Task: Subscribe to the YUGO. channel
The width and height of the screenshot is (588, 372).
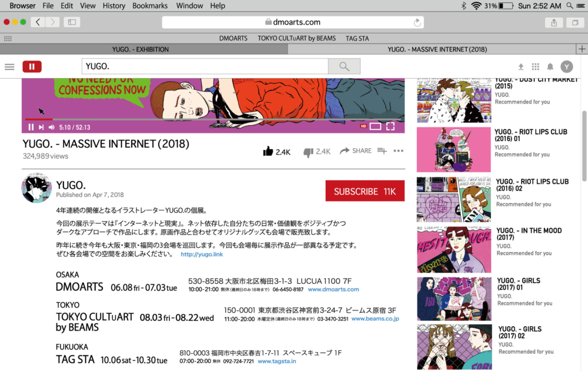Action: [x=365, y=191]
